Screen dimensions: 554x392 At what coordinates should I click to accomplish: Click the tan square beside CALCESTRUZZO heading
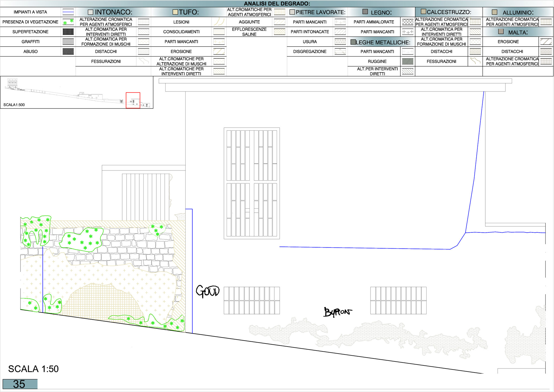click(424, 12)
